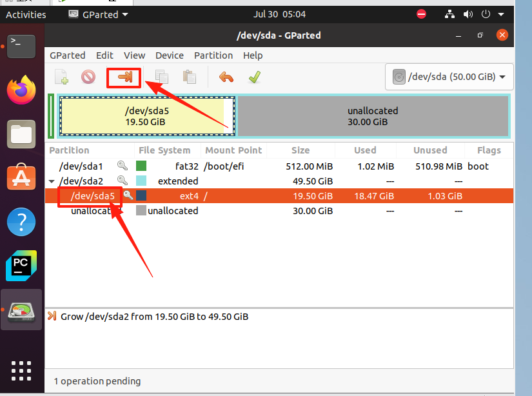Click the 18.47 GiB used value
Screen dimensions: 532x396
coord(374,196)
